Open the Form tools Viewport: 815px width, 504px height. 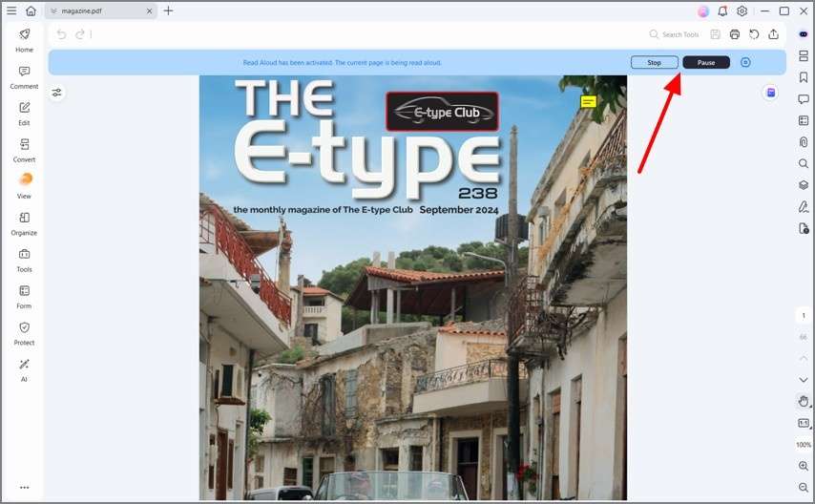(x=24, y=297)
